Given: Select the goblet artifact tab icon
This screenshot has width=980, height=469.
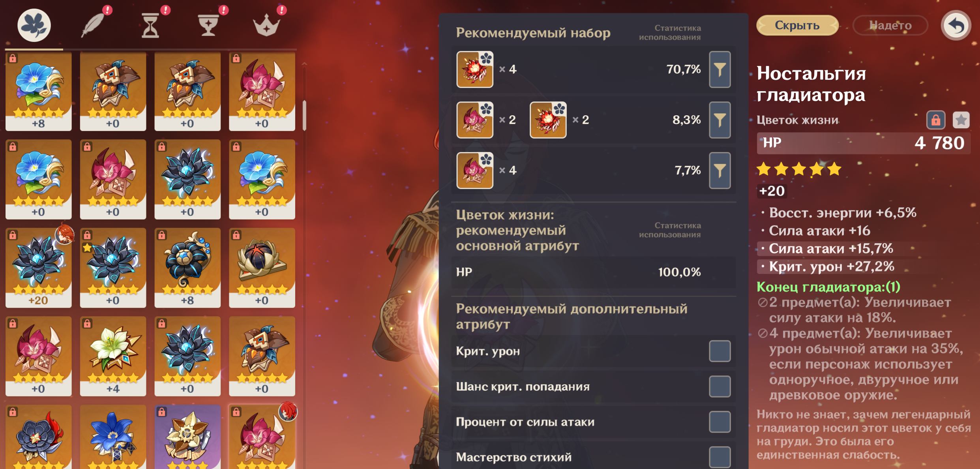Looking at the screenshot, I should click(x=208, y=25).
